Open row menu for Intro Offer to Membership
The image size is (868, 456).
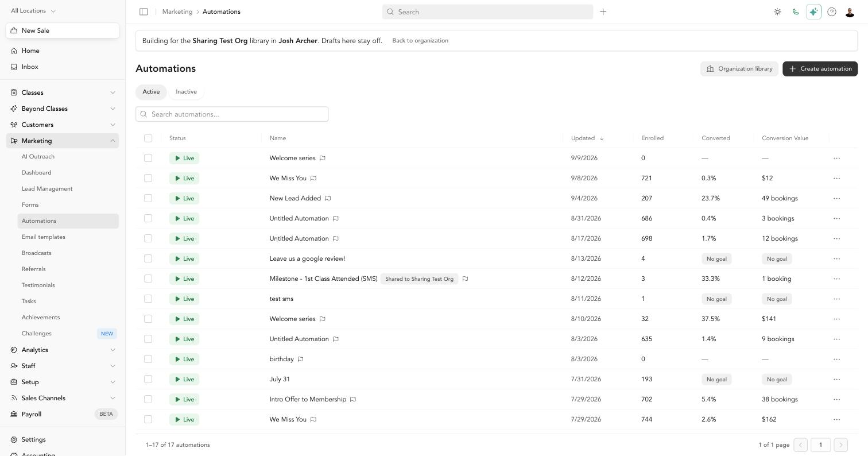tap(836, 399)
